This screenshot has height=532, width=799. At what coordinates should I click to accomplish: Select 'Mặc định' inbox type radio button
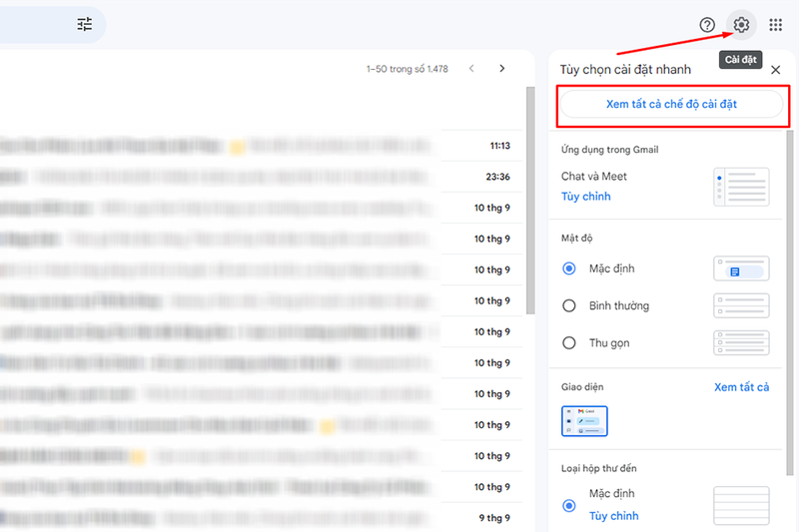pos(568,505)
